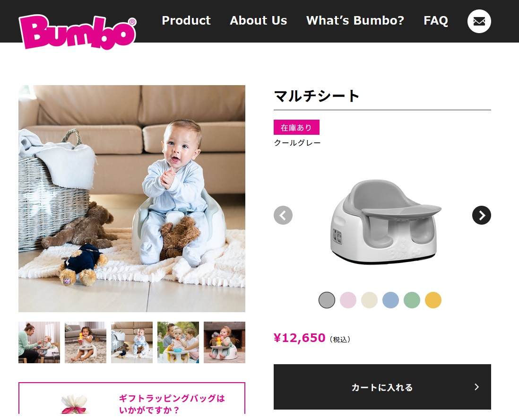Open the gift wrapping bag banner
Image resolution: width=519 pixels, height=420 pixels.
point(132,398)
